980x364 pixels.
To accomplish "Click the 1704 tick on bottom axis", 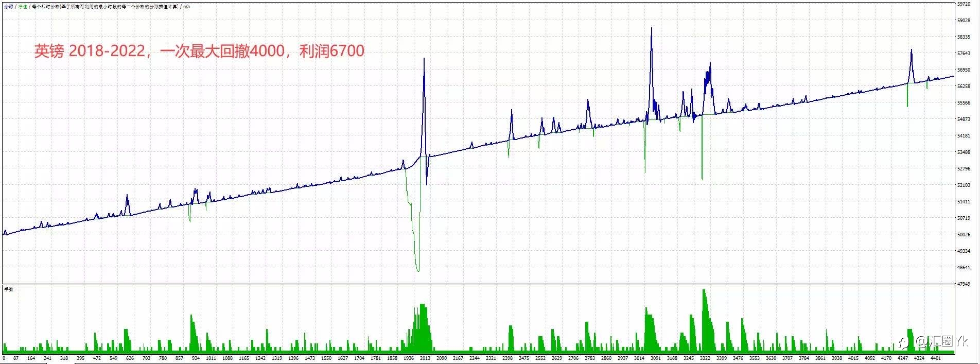I will (x=359, y=358).
